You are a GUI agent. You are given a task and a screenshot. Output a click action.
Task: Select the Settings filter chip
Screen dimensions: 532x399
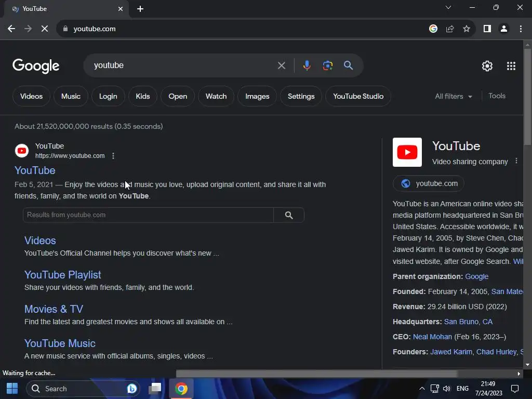click(301, 96)
